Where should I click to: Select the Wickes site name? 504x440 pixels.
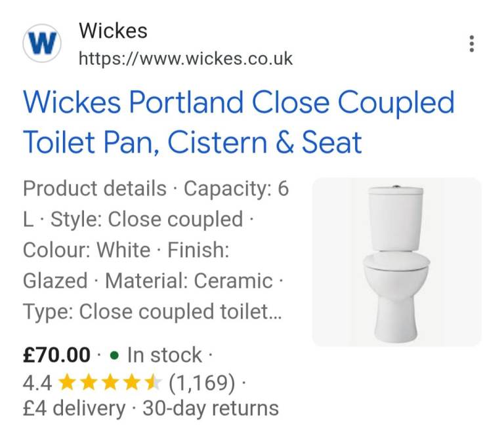(113, 31)
